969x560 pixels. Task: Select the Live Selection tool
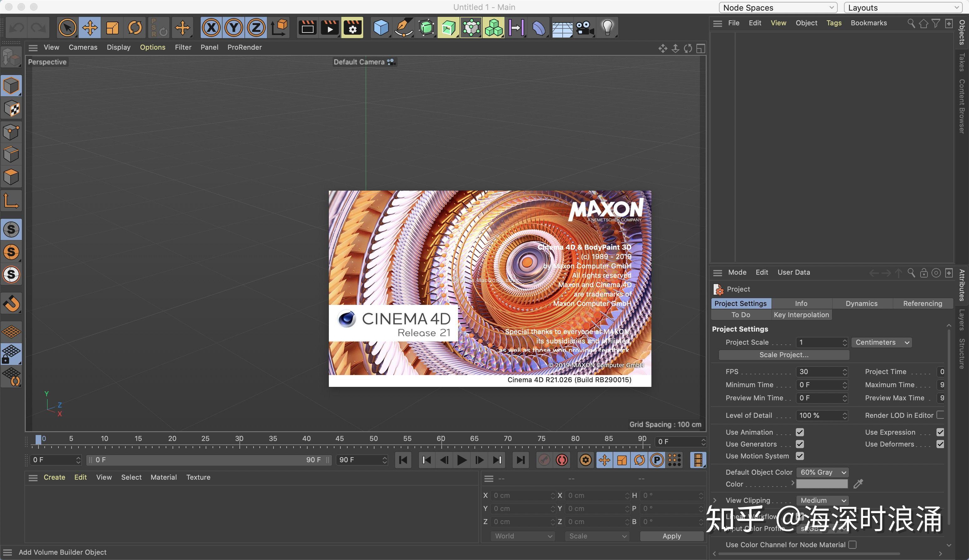67,27
